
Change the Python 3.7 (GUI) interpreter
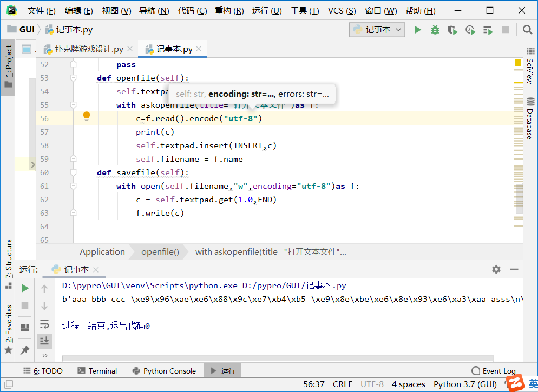coord(465,384)
